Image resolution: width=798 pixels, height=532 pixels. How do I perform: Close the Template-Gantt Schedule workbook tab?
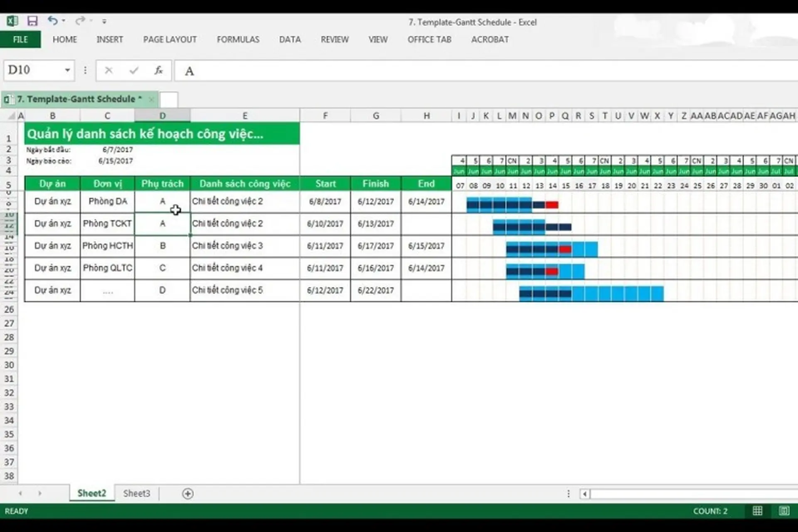[x=152, y=99]
